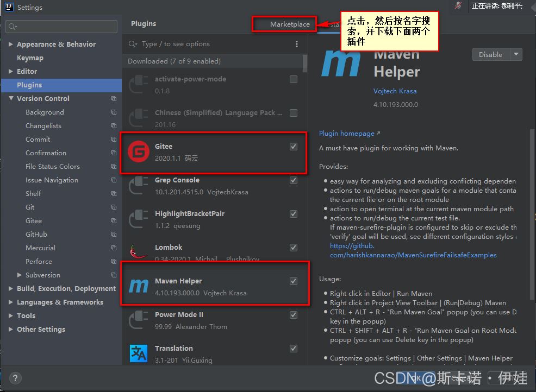Click the plugin list vertical scrollbar
Image resolution: width=536 pixels, height=392 pixels.
(304, 63)
